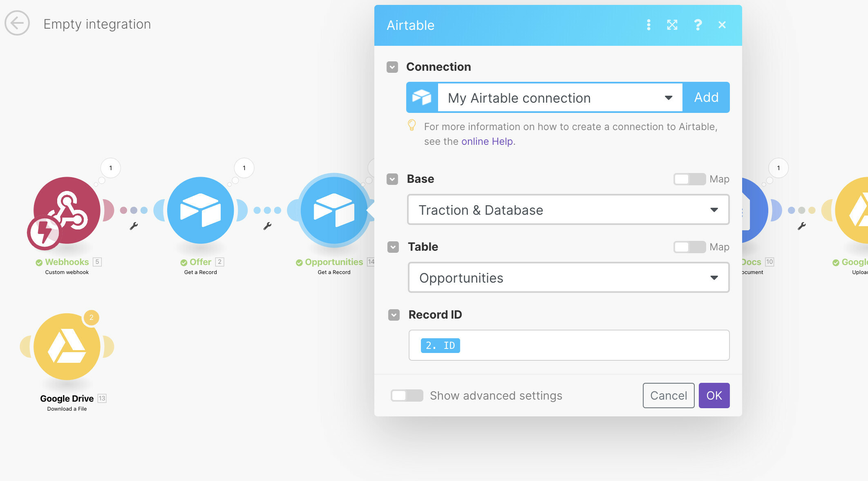The width and height of the screenshot is (868, 481).
Task: Collapse the Table section
Action: (393, 247)
